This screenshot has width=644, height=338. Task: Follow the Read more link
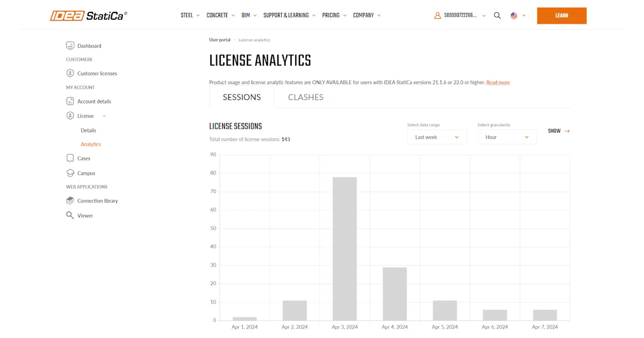(498, 83)
